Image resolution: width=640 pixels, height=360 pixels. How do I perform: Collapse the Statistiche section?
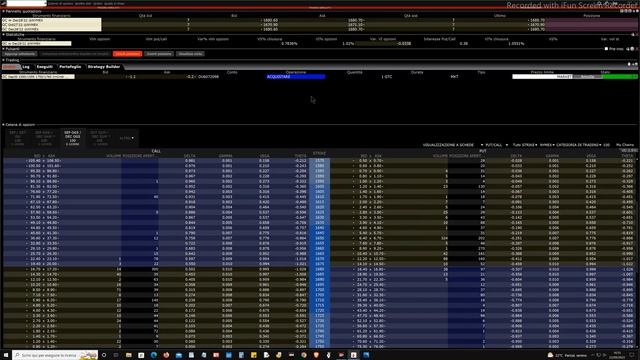[x=3, y=35]
